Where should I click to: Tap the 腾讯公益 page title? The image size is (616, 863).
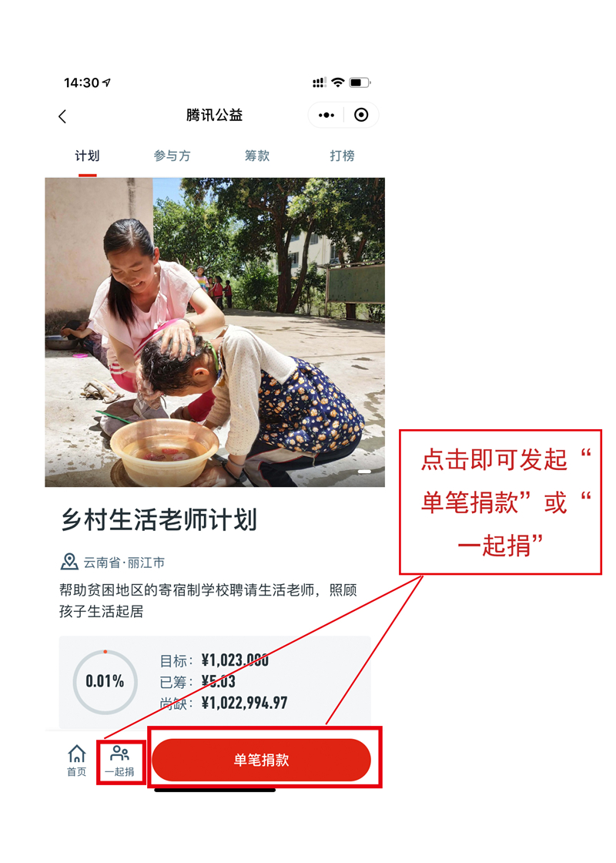tap(215, 115)
